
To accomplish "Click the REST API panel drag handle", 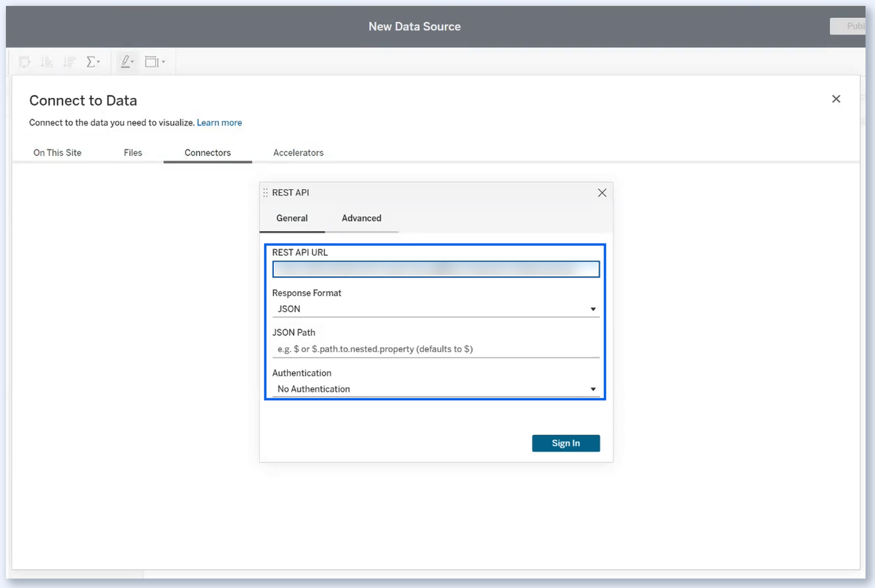I will (265, 193).
